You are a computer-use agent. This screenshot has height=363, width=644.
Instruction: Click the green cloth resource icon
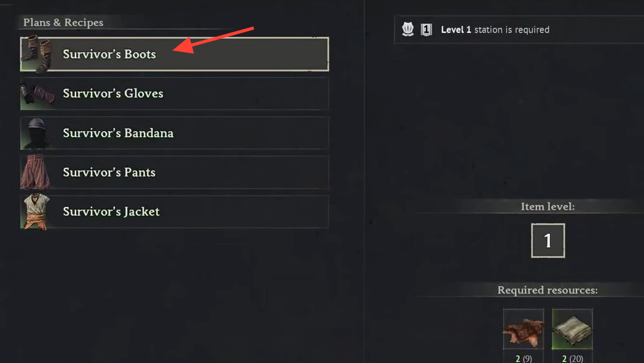[572, 329]
